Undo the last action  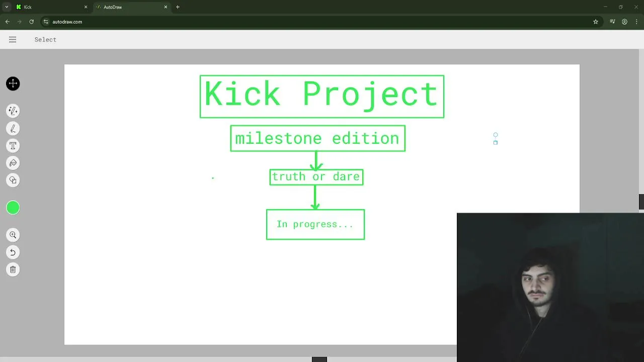tap(13, 252)
